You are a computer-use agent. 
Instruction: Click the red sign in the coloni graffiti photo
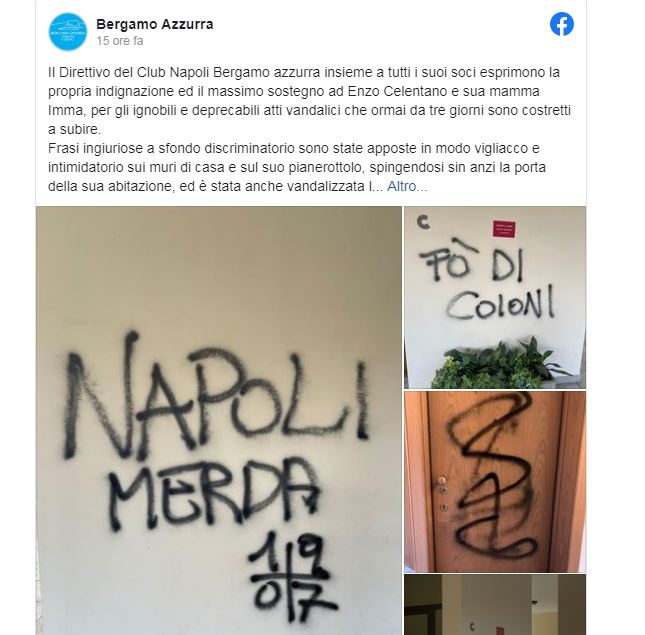[x=504, y=229]
